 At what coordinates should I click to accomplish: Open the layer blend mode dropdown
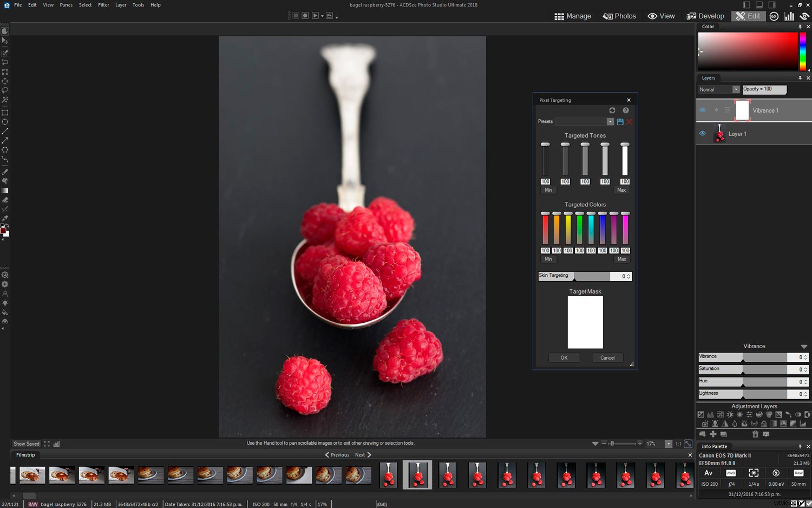736,89
